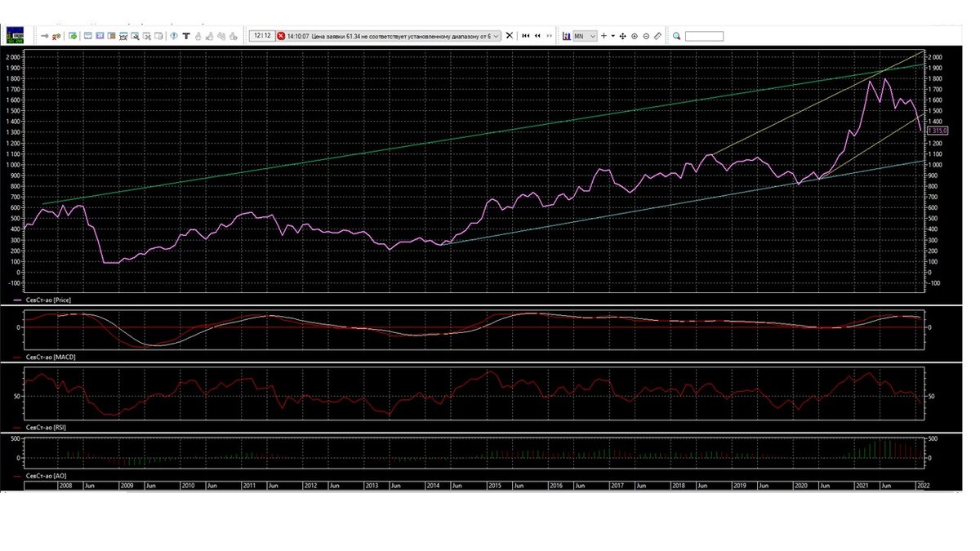Click the terminal application logo icon
This screenshot has width=980, height=551.
coord(16,35)
